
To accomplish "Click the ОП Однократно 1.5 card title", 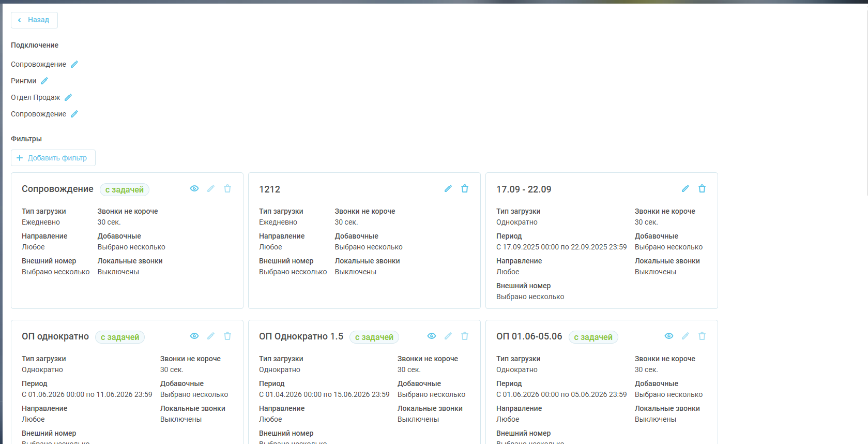I will click(x=301, y=336).
